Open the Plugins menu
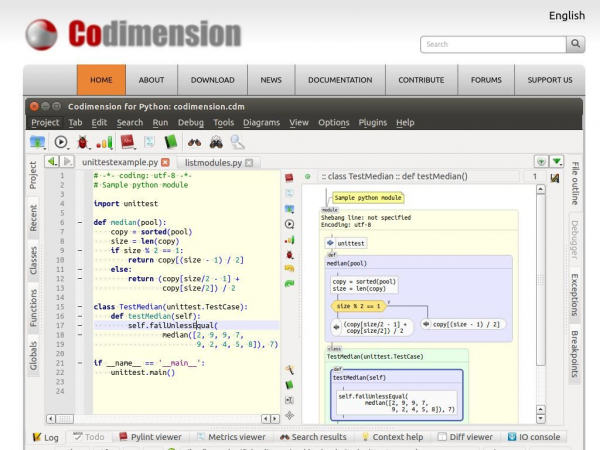The width and height of the screenshot is (600, 450). (x=372, y=122)
